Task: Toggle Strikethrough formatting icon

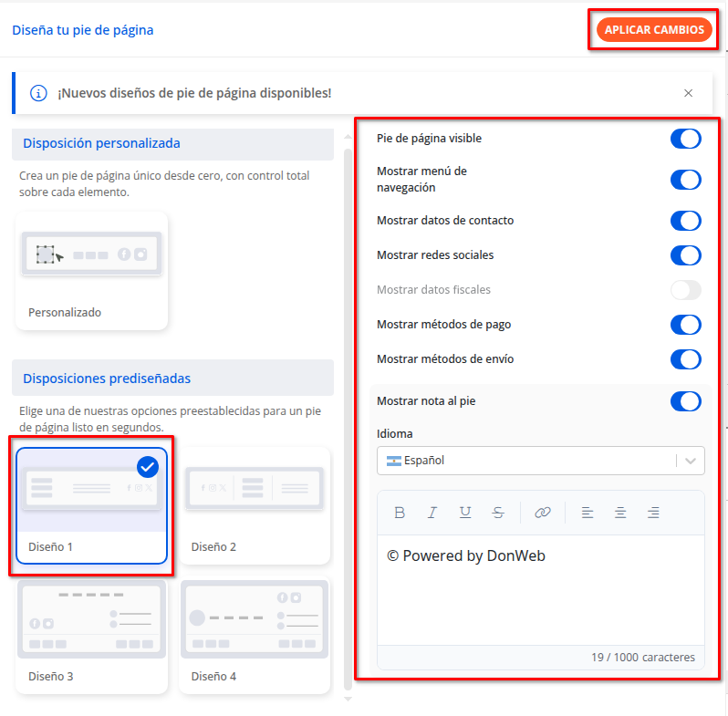Action: click(498, 513)
